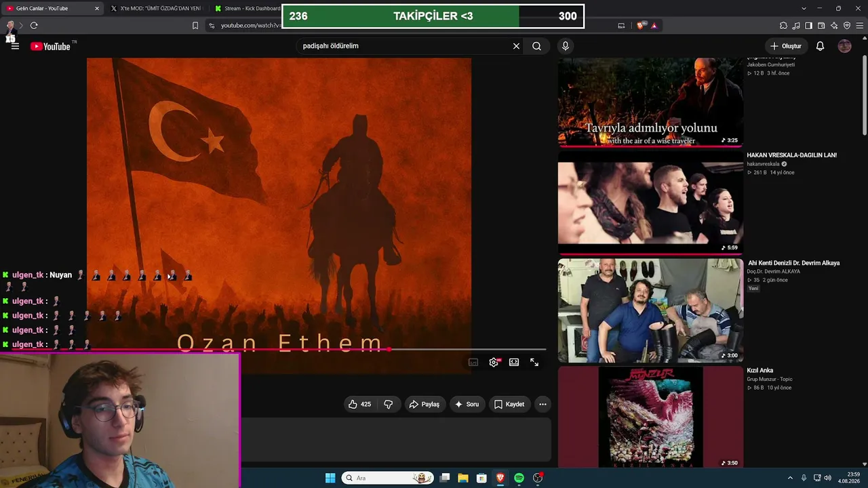
Task: Close the Gelin Canlar YouTube tab
Action: pyautogui.click(x=97, y=8)
